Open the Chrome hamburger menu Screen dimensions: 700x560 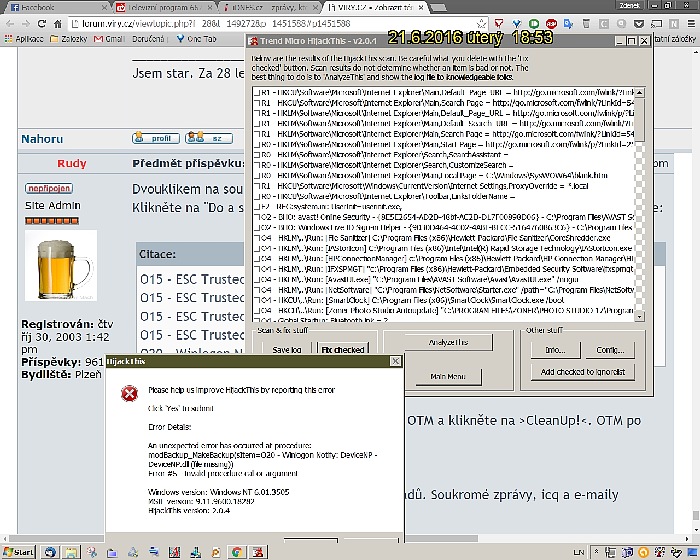tap(691, 24)
